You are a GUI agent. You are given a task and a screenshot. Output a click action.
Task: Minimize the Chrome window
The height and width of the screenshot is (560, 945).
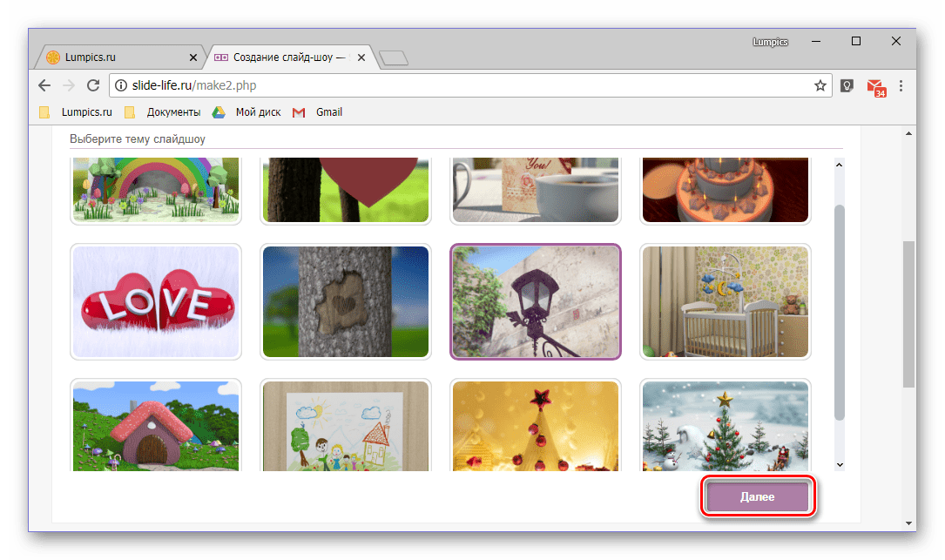click(x=816, y=41)
